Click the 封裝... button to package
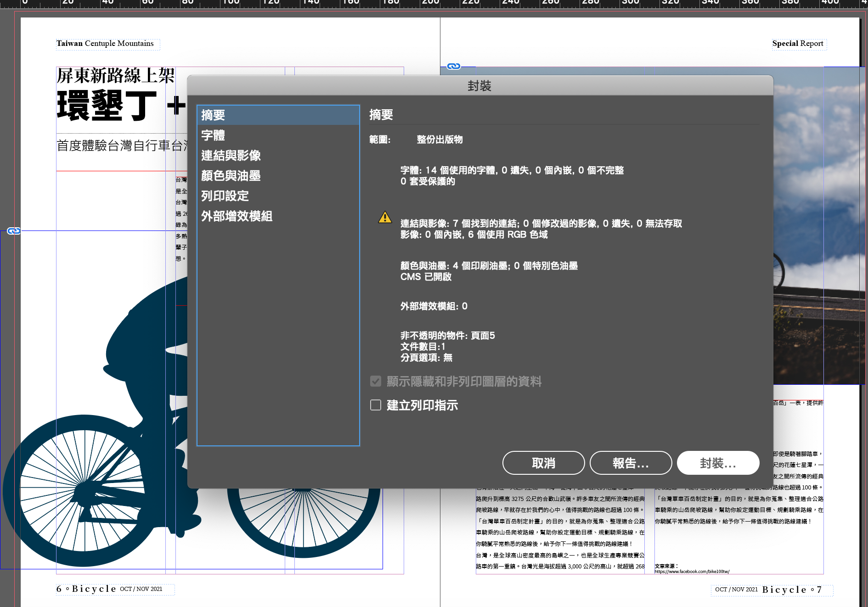 pos(718,463)
